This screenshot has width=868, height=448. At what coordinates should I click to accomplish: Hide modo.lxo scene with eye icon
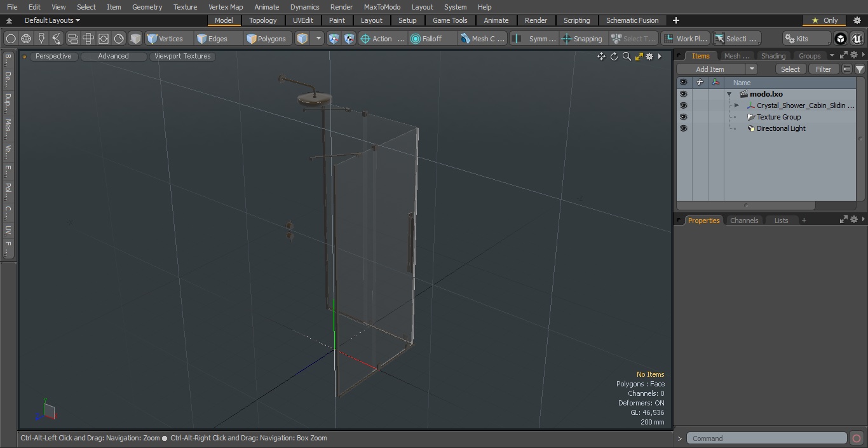click(x=683, y=94)
